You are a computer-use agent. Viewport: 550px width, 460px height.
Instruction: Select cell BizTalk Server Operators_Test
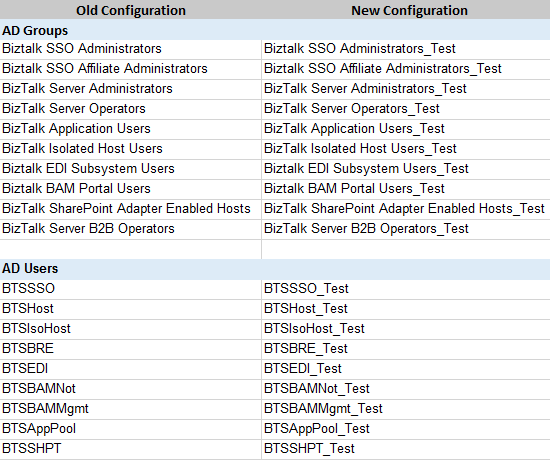click(406, 109)
